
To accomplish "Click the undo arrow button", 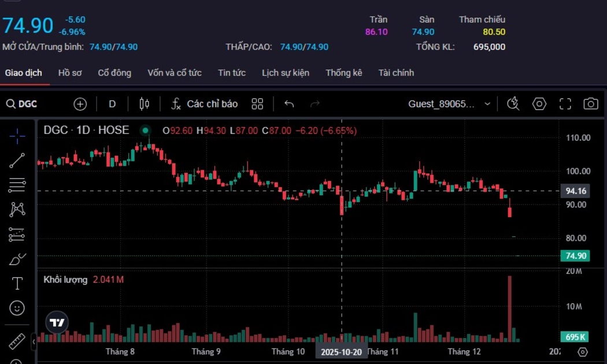I will pos(289,104).
